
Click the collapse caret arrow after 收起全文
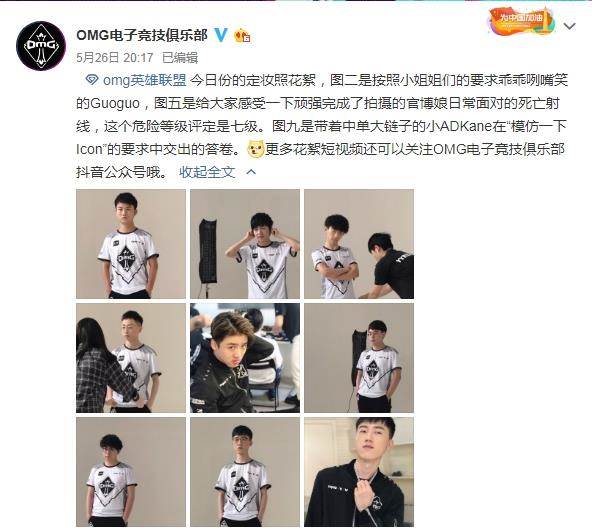click(x=251, y=172)
